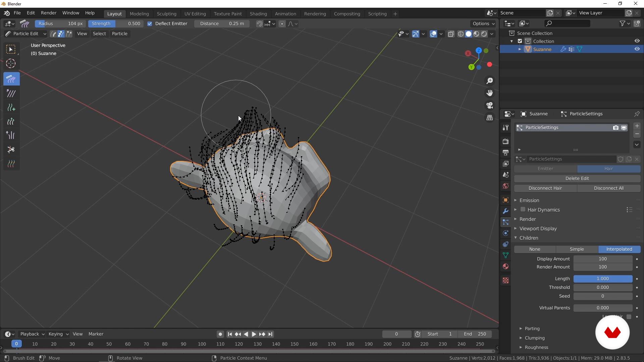Open Scene properties tab
The image size is (644, 362).
click(x=505, y=175)
